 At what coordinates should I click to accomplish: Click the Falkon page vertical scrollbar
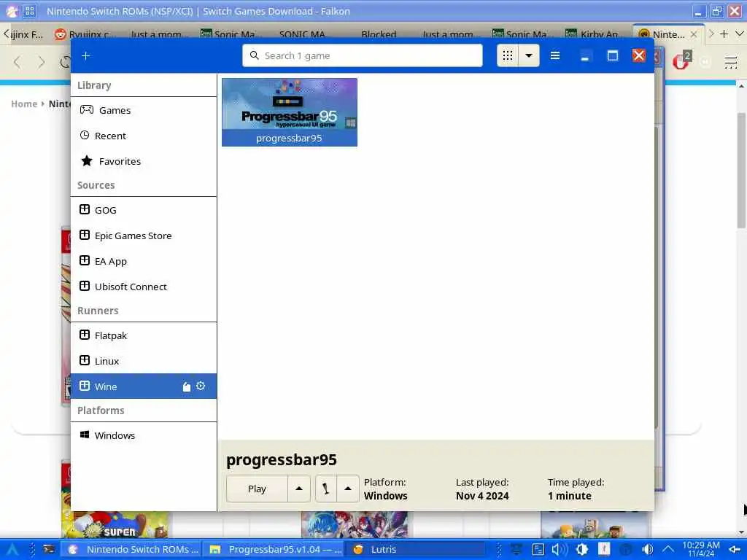click(741, 171)
